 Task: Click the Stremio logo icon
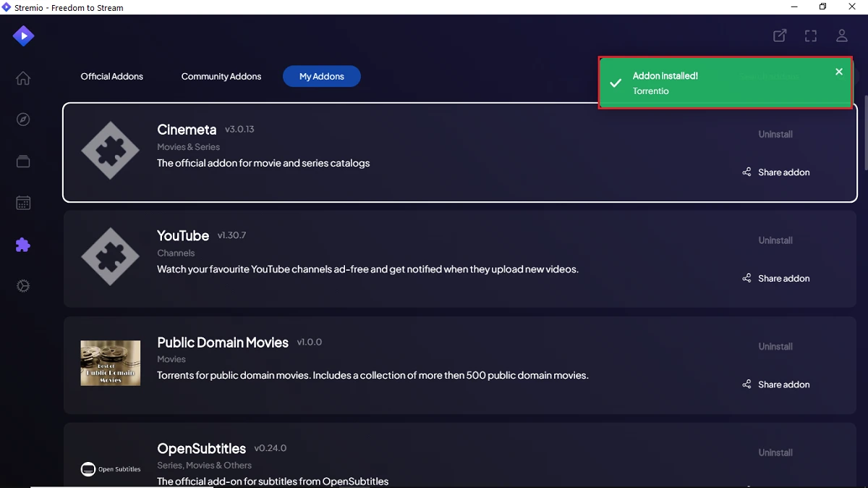coord(23,35)
